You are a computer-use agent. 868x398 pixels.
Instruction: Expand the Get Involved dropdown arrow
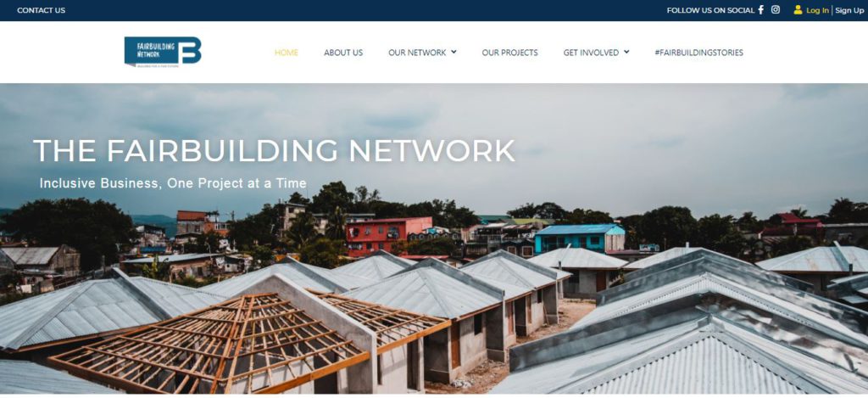click(x=626, y=52)
